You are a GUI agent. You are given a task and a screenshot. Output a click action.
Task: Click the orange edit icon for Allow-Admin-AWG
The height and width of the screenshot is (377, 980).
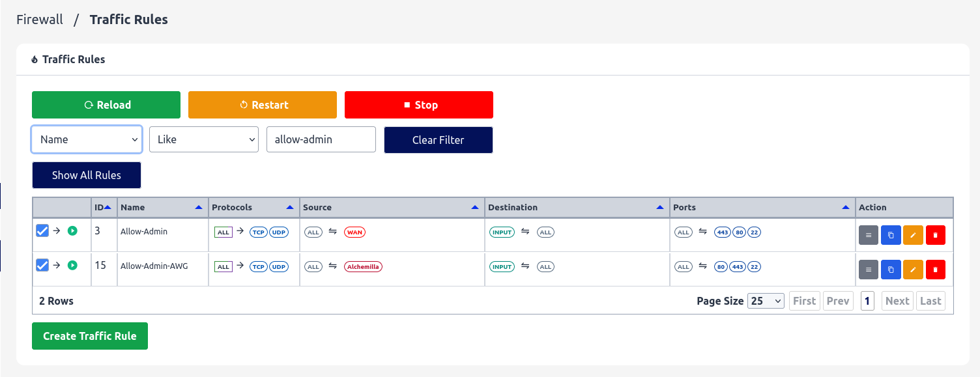(x=913, y=269)
